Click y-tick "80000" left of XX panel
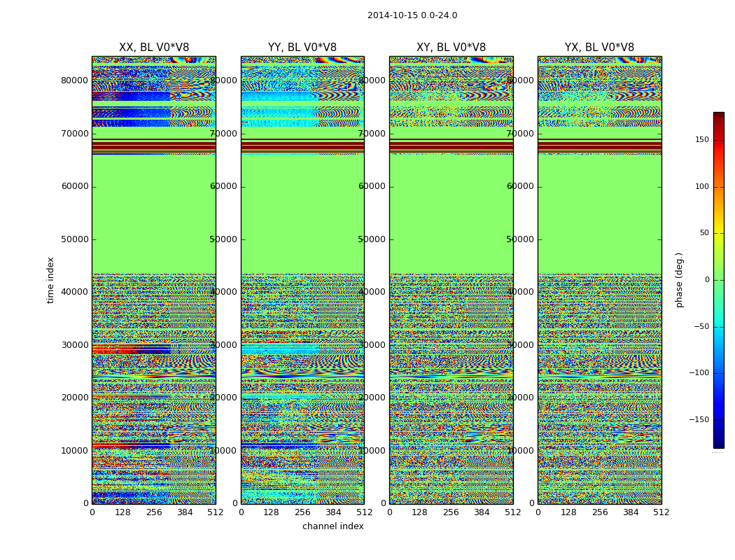The height and width of the screenshot is (560, 735). tap(74, 80)
